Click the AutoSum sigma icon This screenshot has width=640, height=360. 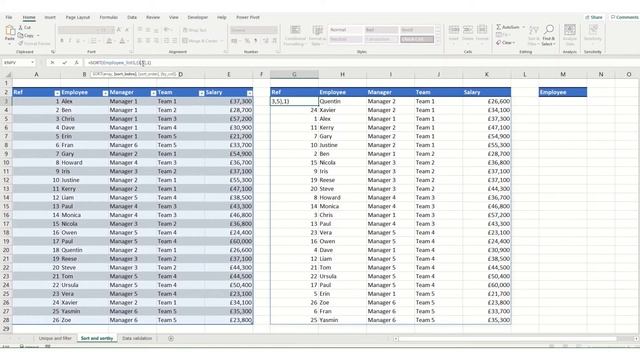[x=498, y=27]
